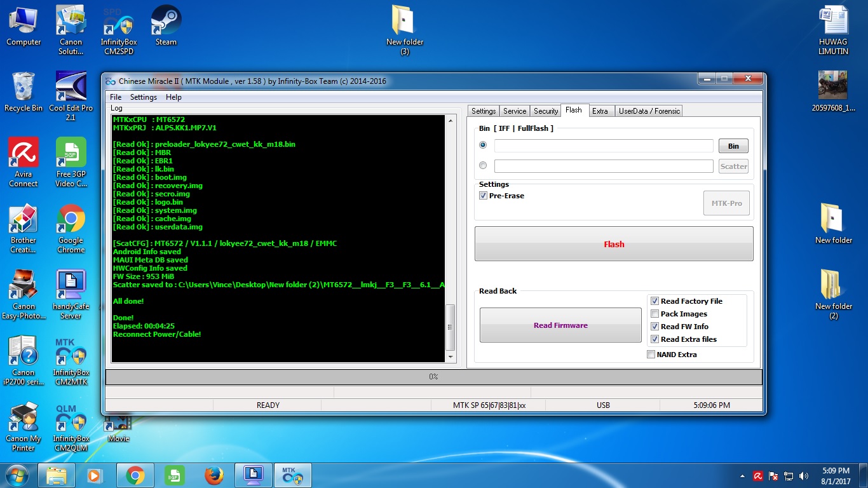The image size is (868, 488).
Task: Open the Recycle Bin icon
Action: click(x=24, y=92)
